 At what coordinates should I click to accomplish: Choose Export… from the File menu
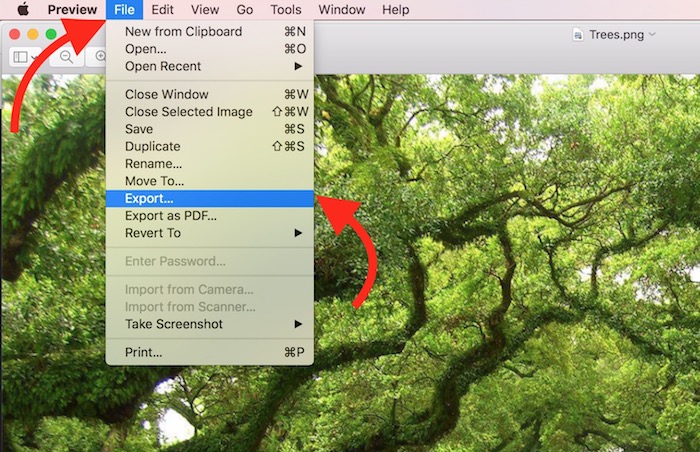tap(149, 199)
